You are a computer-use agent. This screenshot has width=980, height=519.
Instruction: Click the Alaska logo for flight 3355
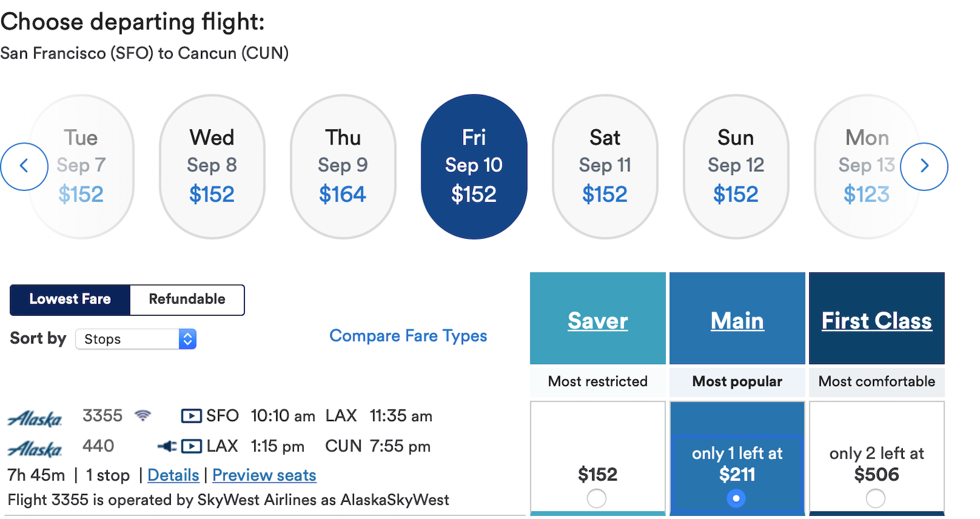coord(35,419)
